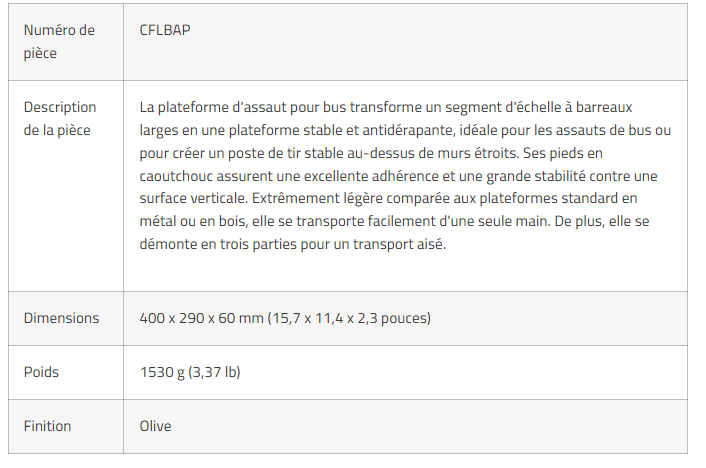Image resolution: width=706 pixels, height=468 pixels.
Task: Click the "Description de la pièce" label
Action: point(60,119)
